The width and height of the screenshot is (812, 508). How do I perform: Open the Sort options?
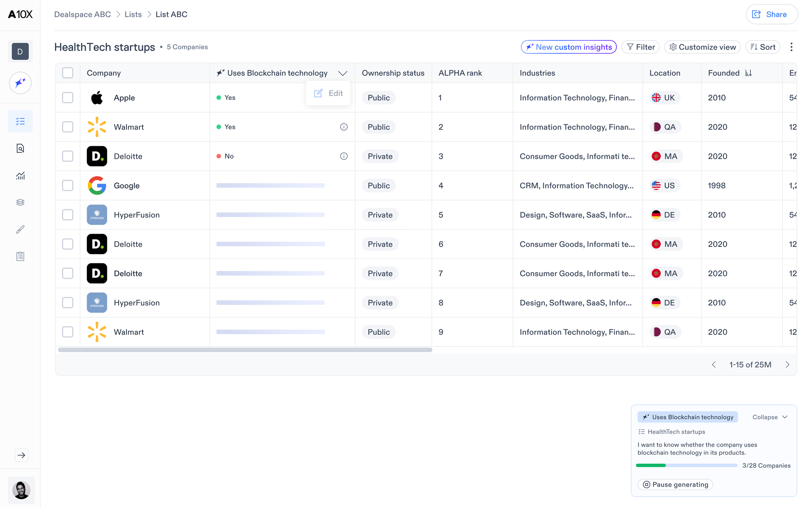click(x=763, y=47)
